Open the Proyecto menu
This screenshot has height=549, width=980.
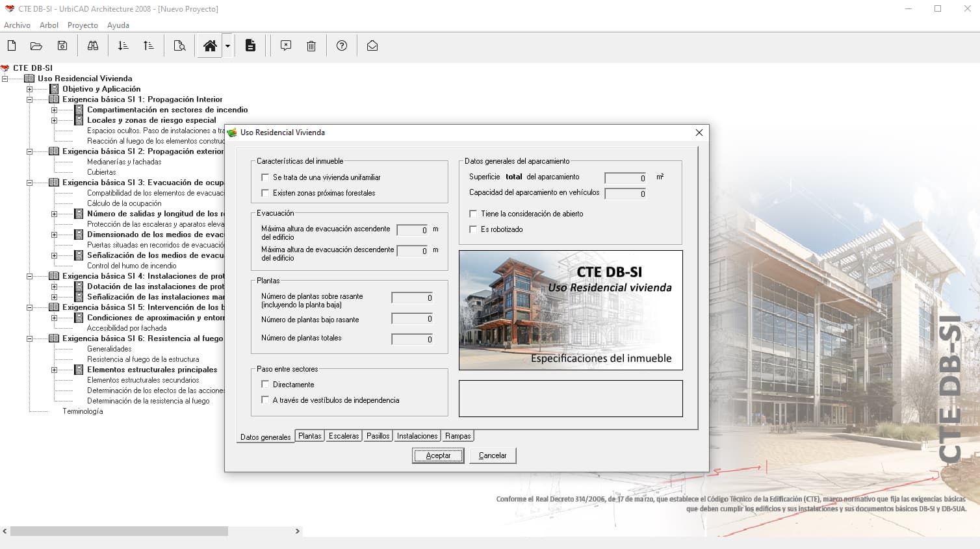click(83, 25)
